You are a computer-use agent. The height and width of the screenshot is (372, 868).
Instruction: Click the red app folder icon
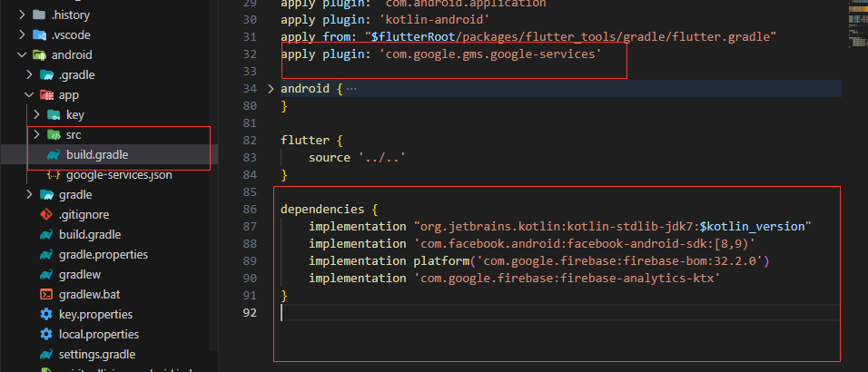coord(46,95)
